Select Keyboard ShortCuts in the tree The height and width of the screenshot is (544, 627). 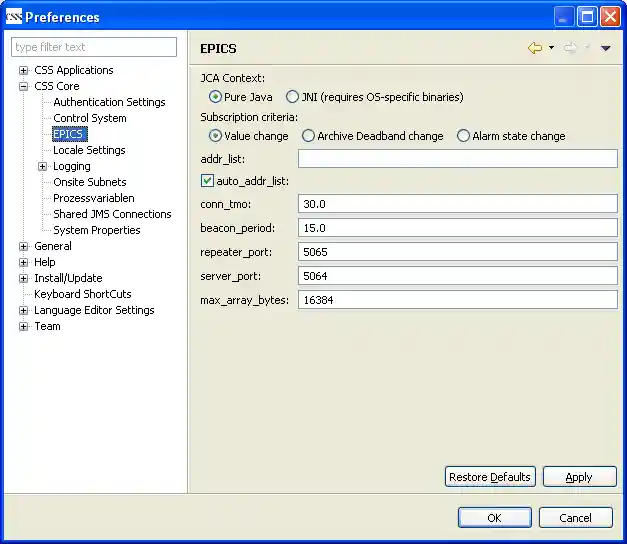click(x=82, y=294)
